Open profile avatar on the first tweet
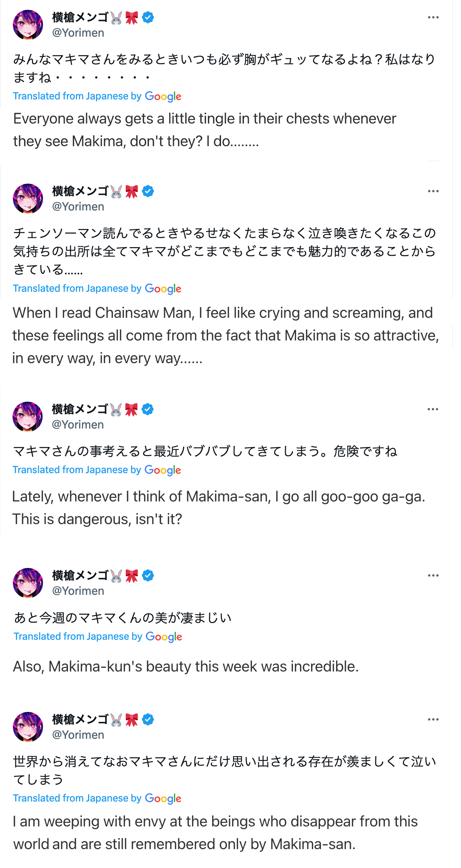The width and height of the screenshot is (461, 868). pos(28,25)
